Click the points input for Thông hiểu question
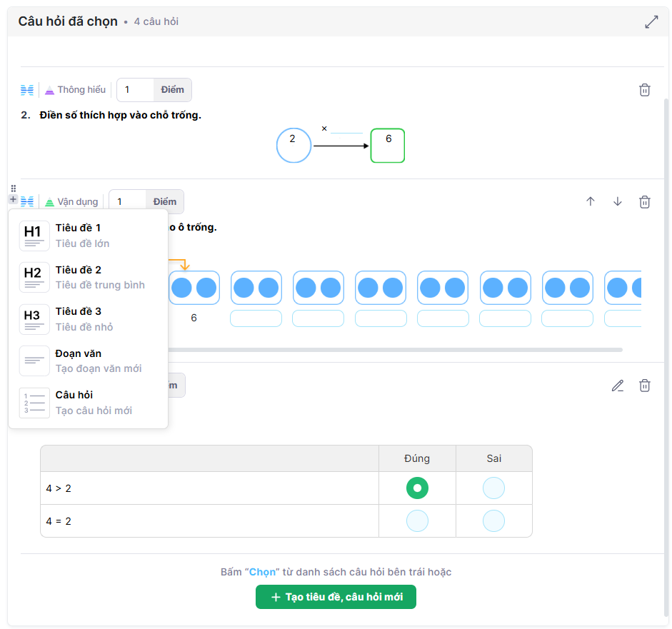This screenshot has height=629, width=672. (x=136, y=90)
